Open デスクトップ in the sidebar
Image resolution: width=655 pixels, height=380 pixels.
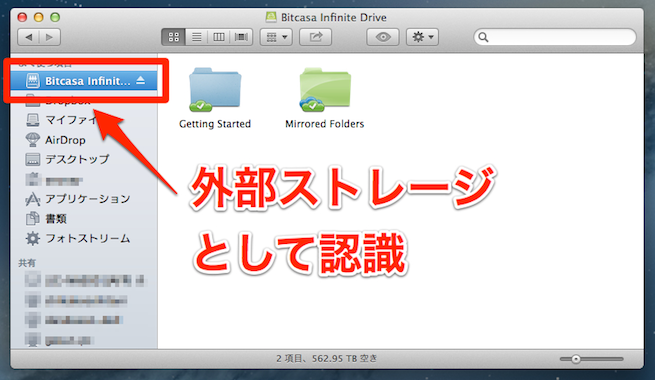[84, 159]
